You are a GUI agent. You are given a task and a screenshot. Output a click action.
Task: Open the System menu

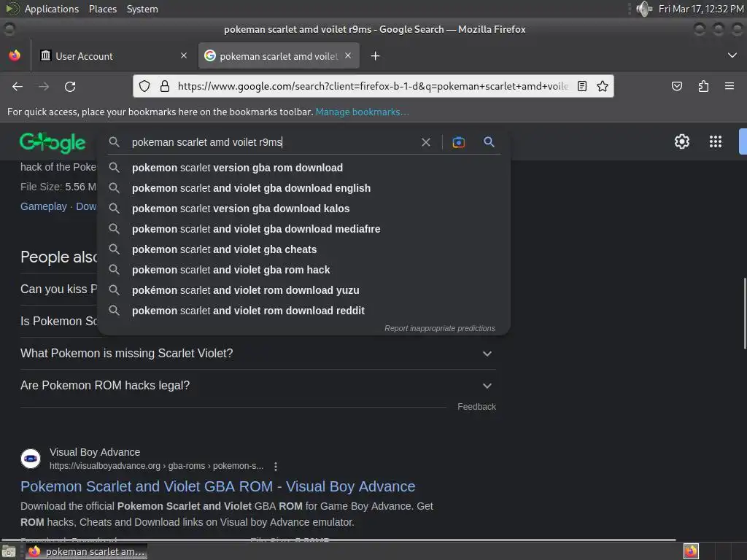tap(142, 9)
